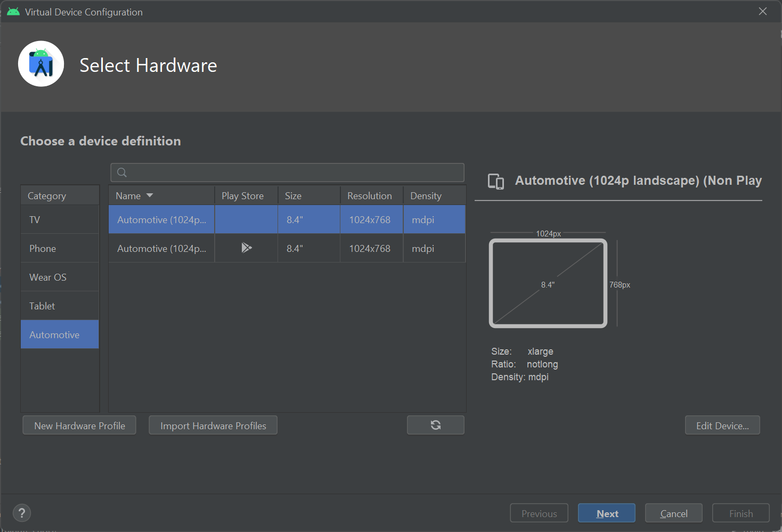The width and height of the screenshot is (782, 532).
Task: Close the Virtual Device Configuration dialog
Action: point(763,11)
